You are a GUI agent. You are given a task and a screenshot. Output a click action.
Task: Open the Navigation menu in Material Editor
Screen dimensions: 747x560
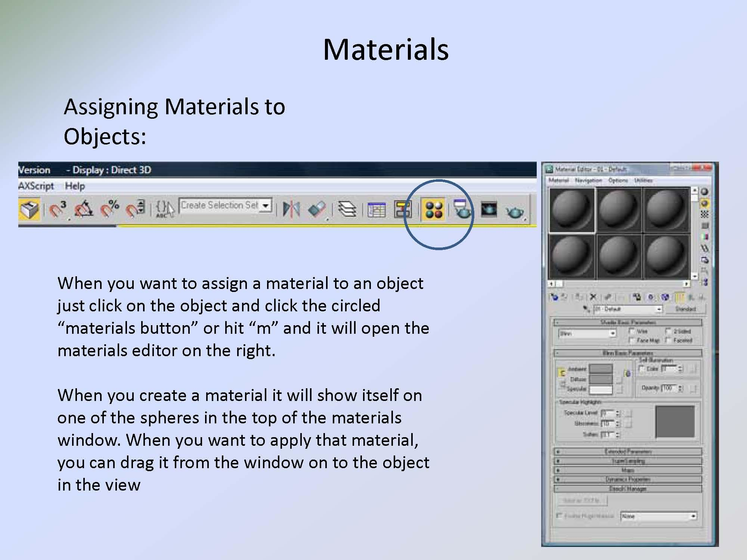click(x=588, y=180)
